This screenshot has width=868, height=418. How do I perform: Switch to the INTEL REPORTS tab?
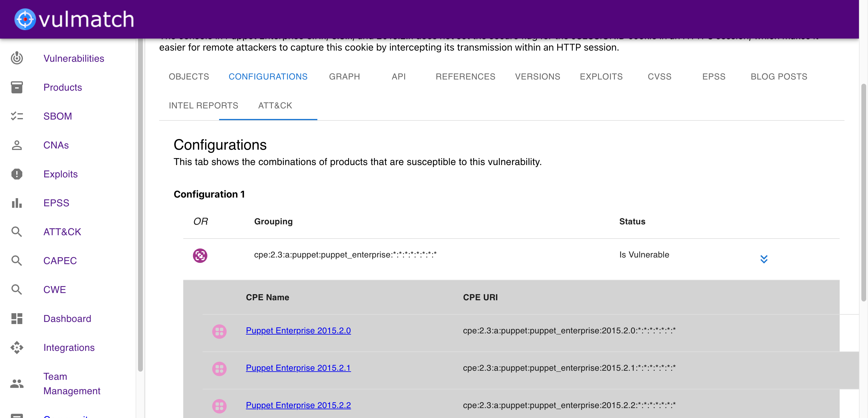tap(203, 105)
